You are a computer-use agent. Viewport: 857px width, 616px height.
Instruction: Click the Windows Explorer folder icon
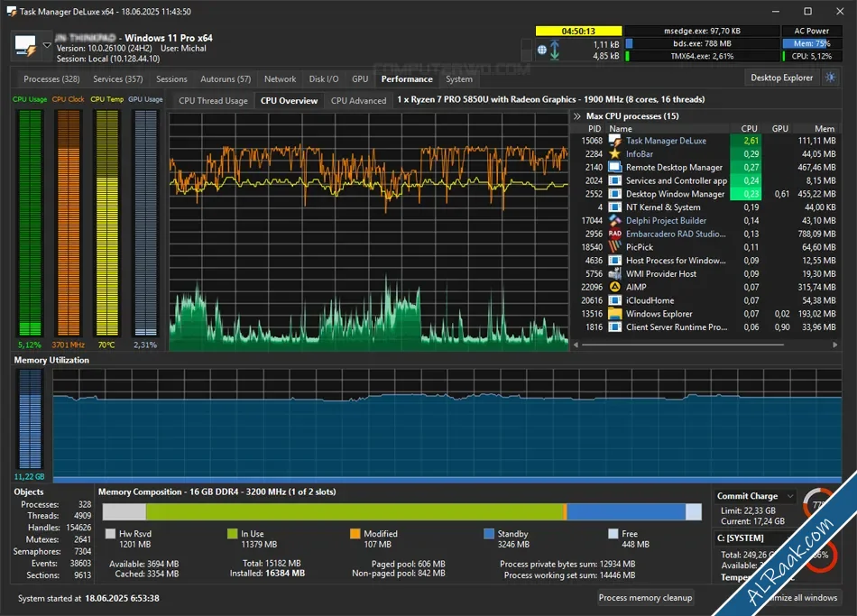coord(615,314)
